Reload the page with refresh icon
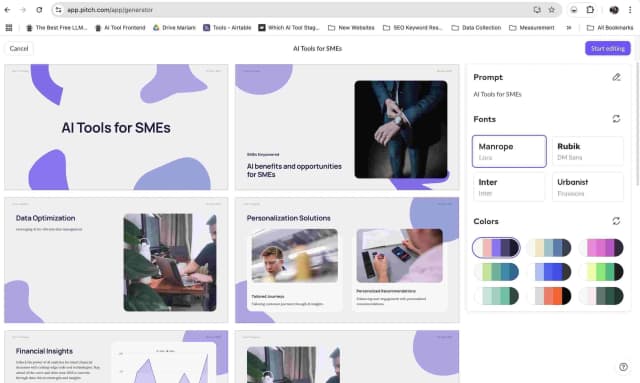 39,10
